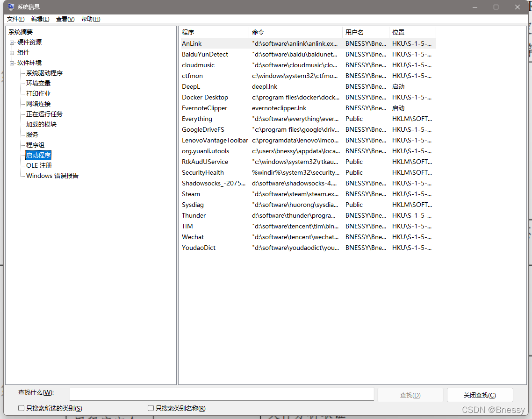Image resolution: width=532 pixels, height=419 pixels.
Task: Click the c:\windows\system32\ctfmo... command cell
Action: pyautogui.click(x=295, y=76)
